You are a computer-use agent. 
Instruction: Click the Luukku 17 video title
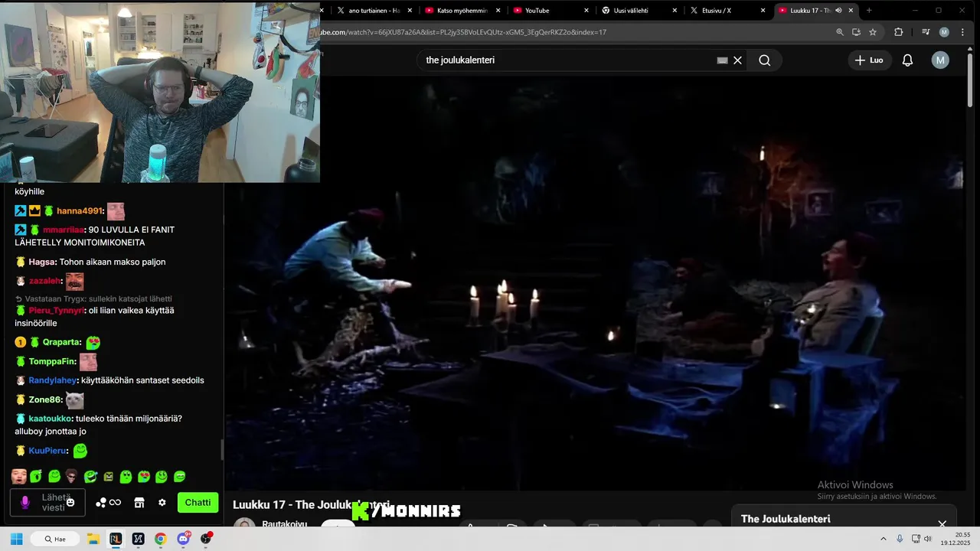tap(311, 505)
